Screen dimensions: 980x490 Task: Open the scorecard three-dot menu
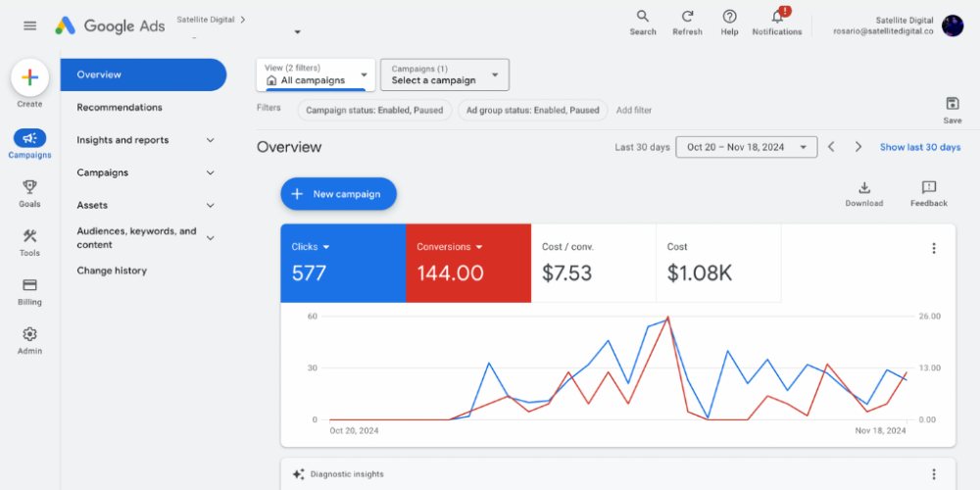(x=934, y=248)
